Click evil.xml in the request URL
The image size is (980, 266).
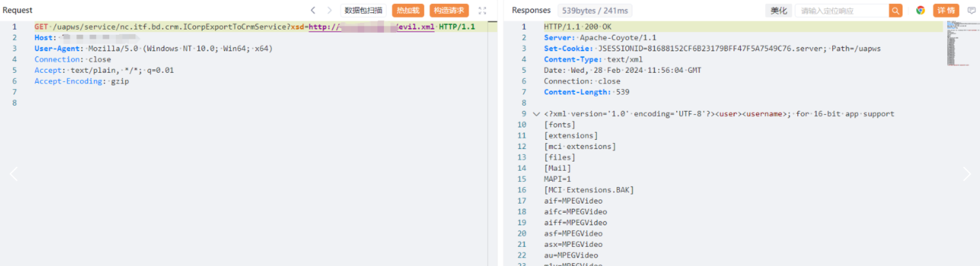[x=415, y=27]
